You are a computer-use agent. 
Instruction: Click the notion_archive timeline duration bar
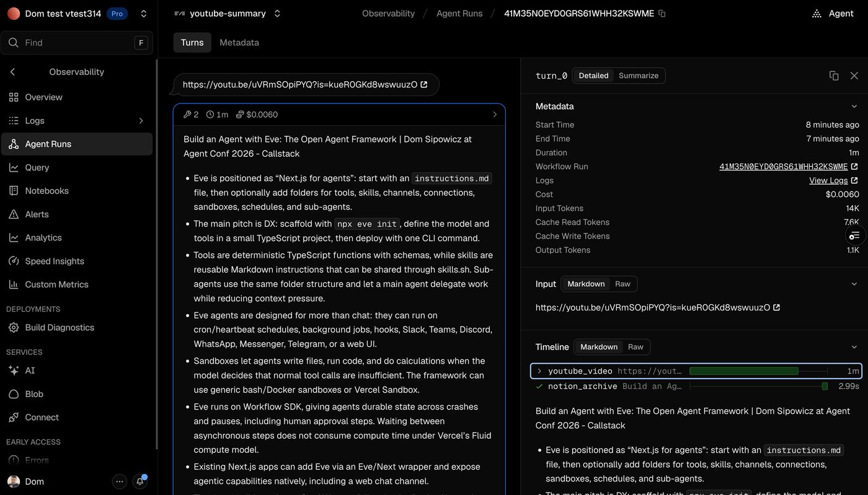click(825, 387)
